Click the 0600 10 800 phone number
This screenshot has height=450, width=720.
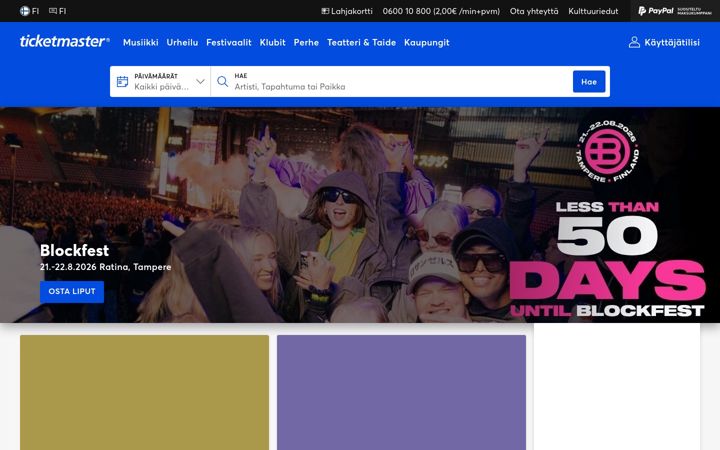coord(441,11)
